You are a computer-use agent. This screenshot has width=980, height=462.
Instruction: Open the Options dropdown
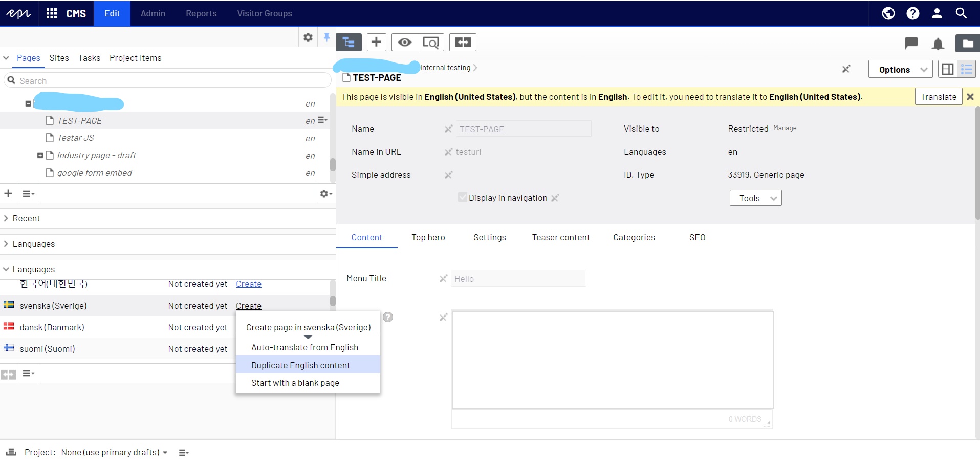point(900,69)
